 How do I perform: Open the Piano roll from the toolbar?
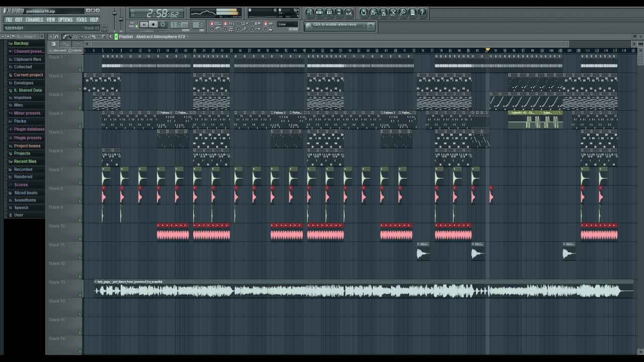pos(329,13)
